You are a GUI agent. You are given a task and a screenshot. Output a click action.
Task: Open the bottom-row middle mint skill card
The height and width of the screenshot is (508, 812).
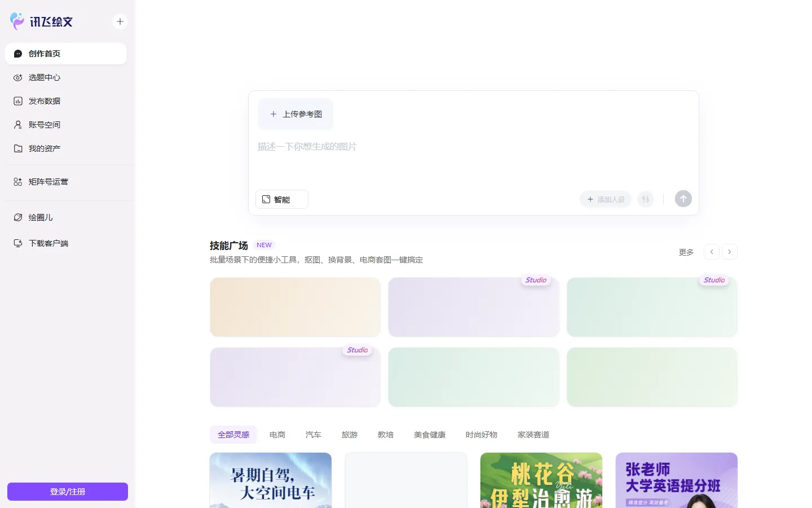(x=474, y=377)
